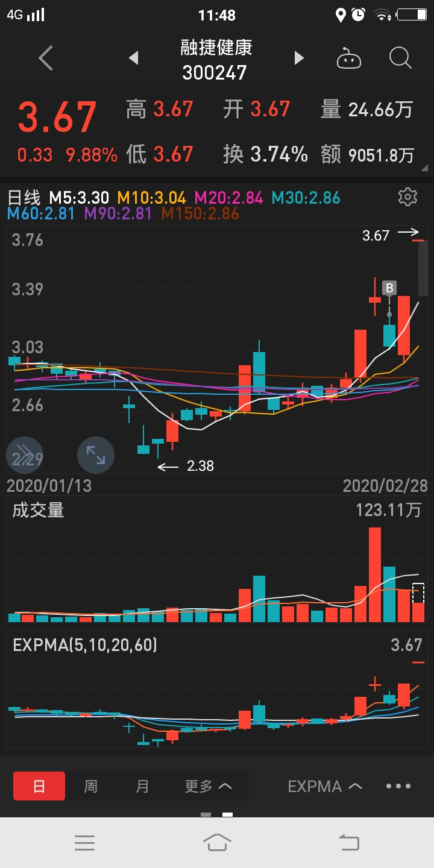Tap the 2020/01/13 start date label
Image resolution: width=434 pixels, height=868 pixels.
[49, 485]
